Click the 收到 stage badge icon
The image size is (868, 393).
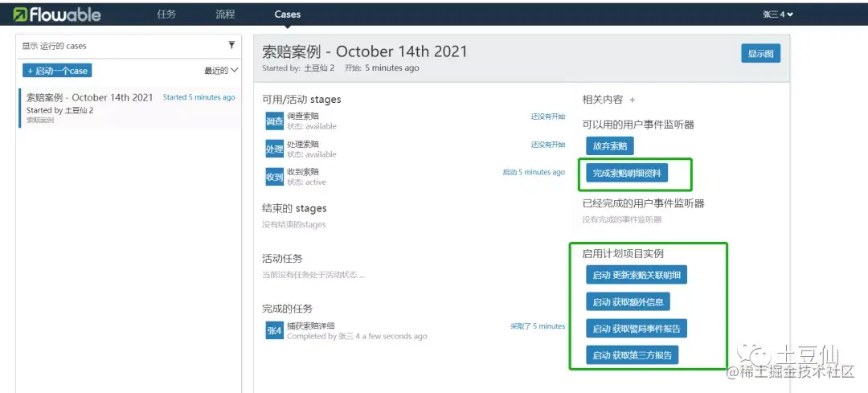[x=275, y=177]
